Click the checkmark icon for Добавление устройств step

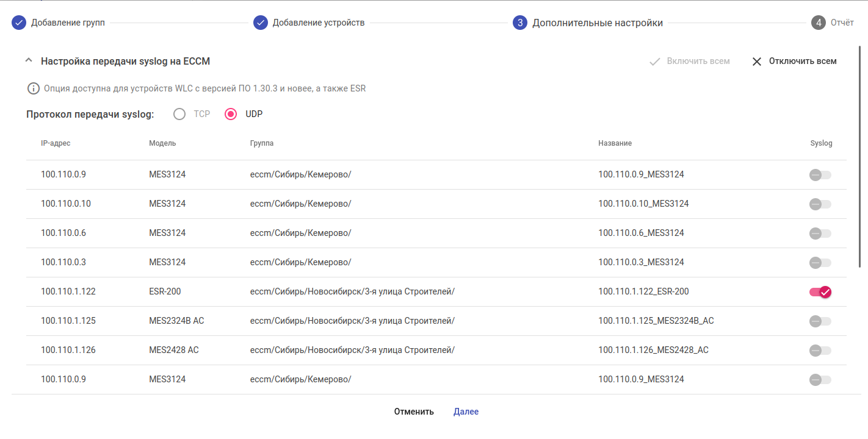click(x=261, y=23)
